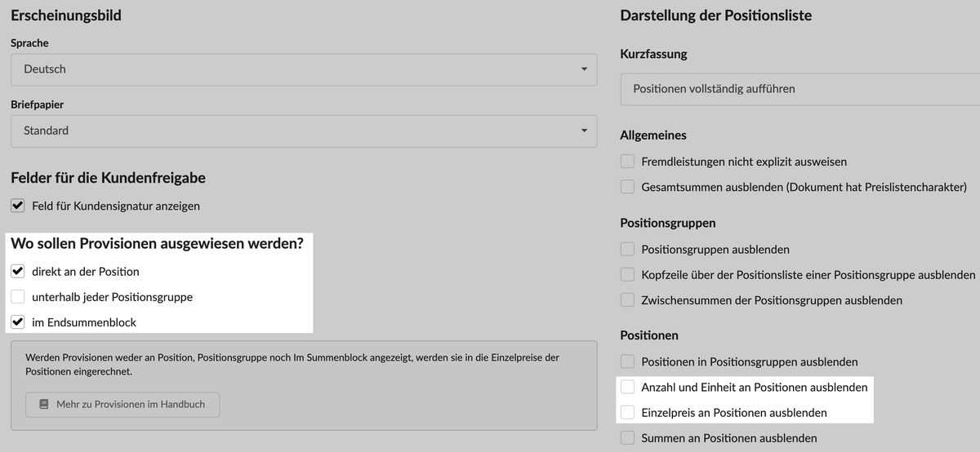
Task: Expand the Briefpapier dropdown showing Standard
Action: click(304, 131)
